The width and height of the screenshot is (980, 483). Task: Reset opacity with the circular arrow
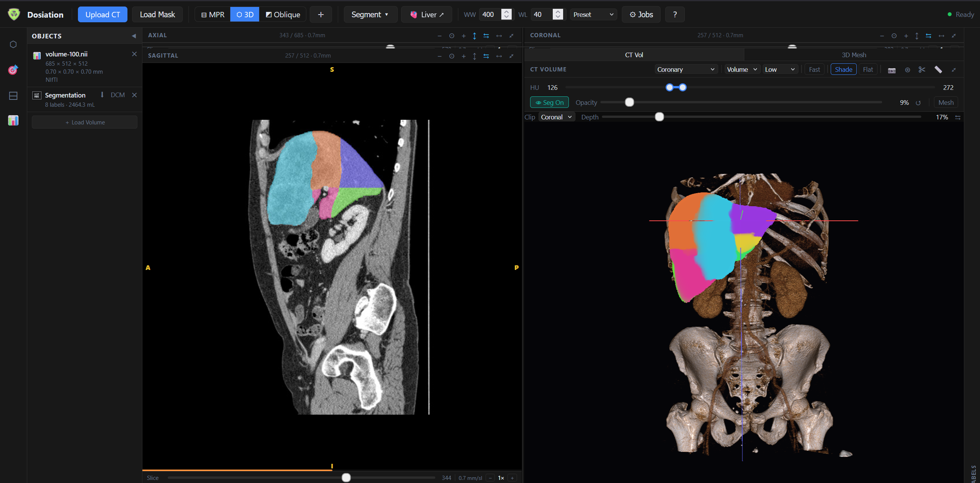tap(918, 103)
